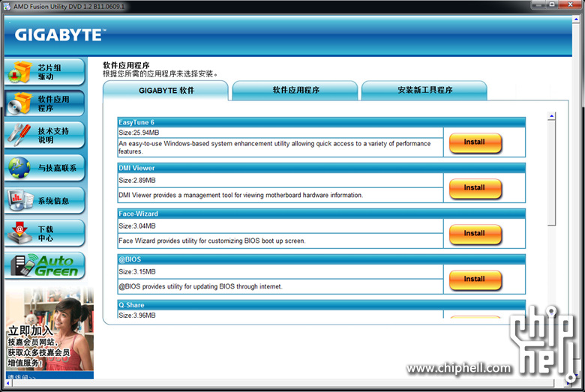The image size is (585, 392).
Task: Open the download center icon
Action: [19, 233]
